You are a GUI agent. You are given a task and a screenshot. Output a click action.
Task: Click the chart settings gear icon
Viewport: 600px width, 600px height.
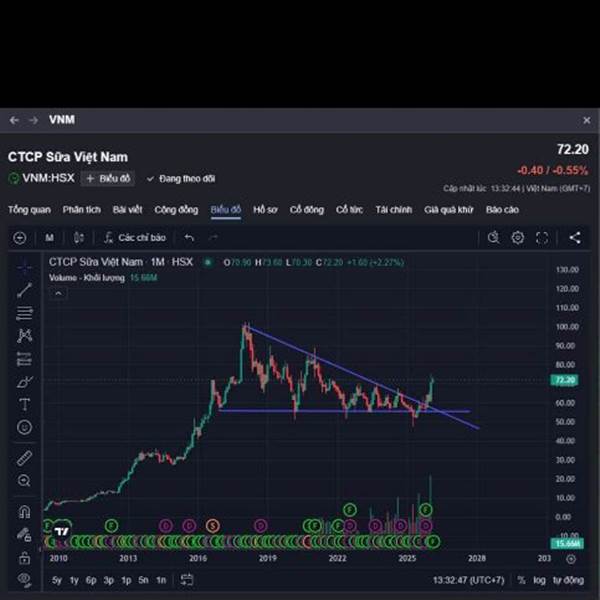(x=518, y=238)
